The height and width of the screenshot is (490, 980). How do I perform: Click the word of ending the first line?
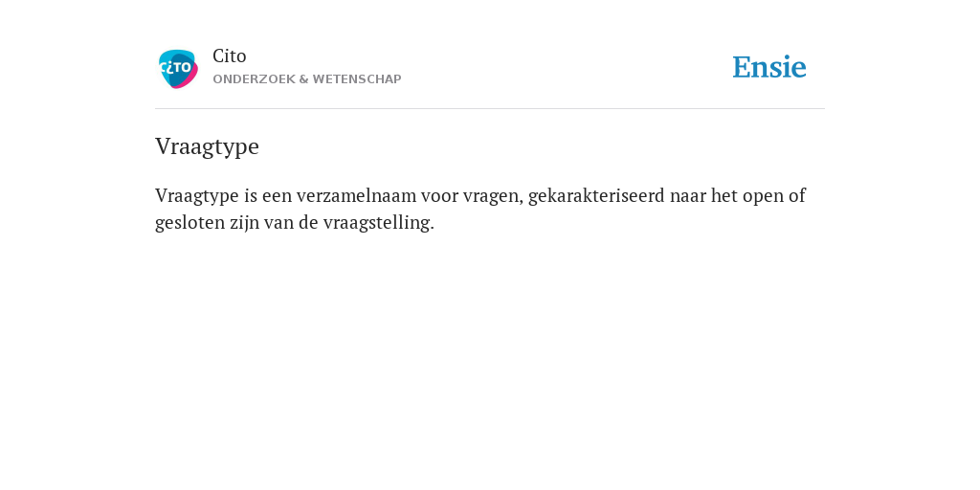tap(797, 195)
